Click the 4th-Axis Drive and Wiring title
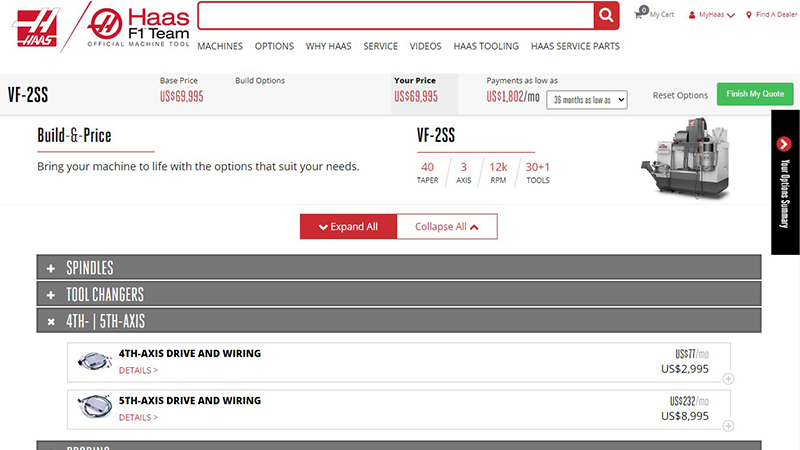Image resolution: width=800 pixels, height=450 pixels. click(190, 353)
